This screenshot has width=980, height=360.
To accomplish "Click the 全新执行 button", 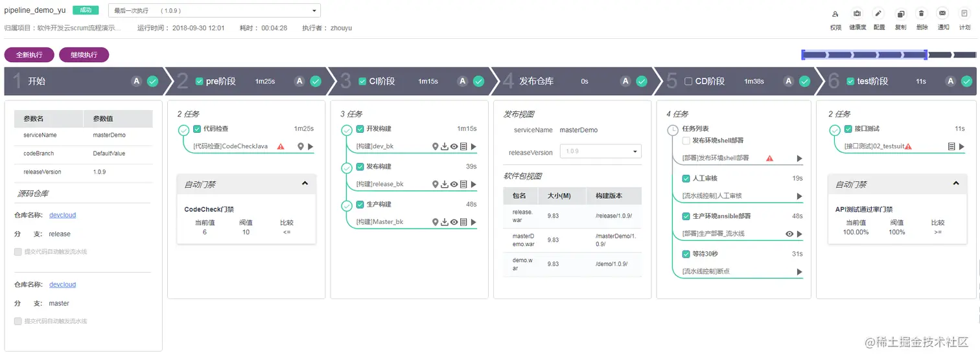I will click(x=30, y=55).
